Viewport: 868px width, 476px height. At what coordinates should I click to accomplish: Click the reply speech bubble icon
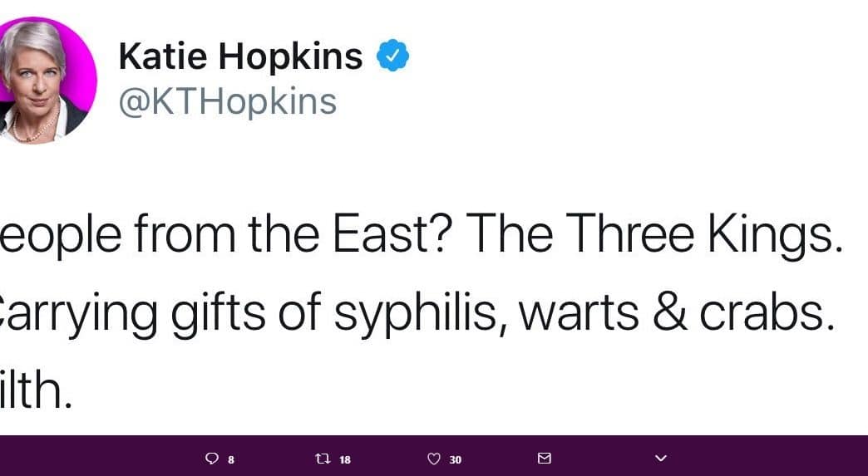[x=211, y=459]
